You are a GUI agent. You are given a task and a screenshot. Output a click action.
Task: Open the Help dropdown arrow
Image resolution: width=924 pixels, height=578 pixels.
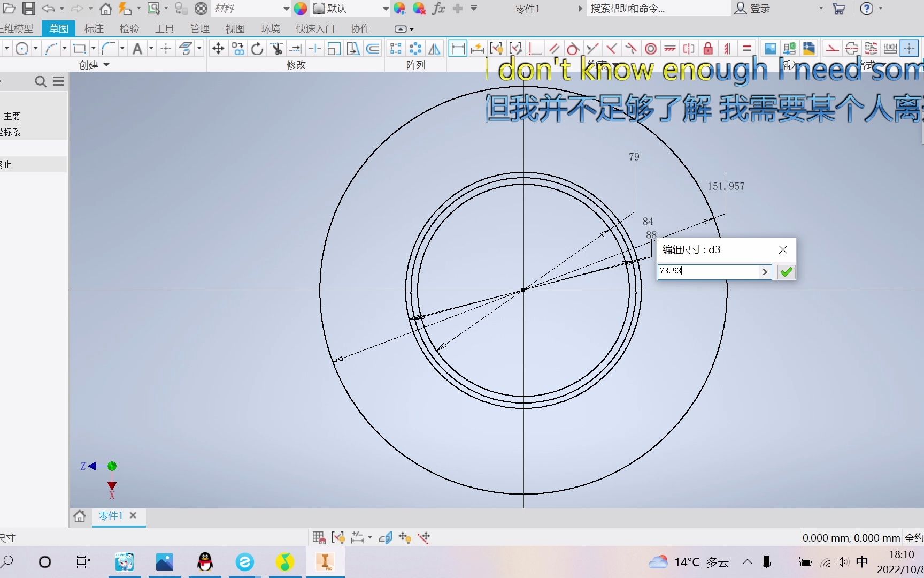881,9
